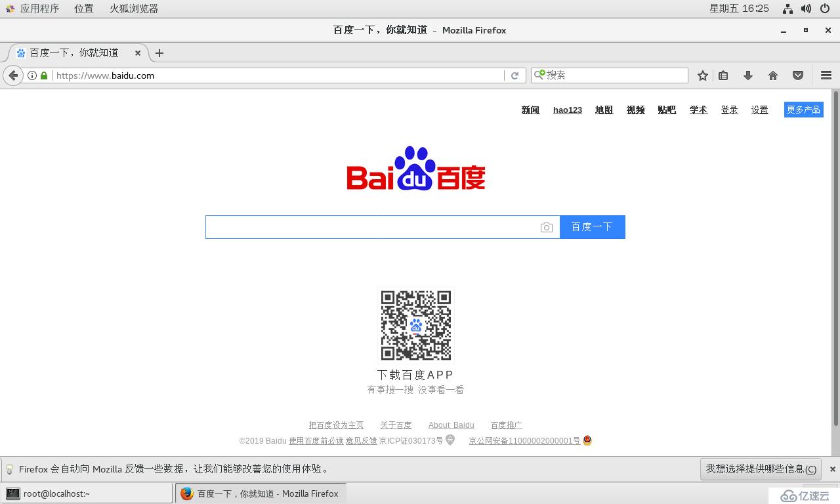This screenshot has height=504, width=840.
Task: Open the hao123 link
Action: [568, 110]
